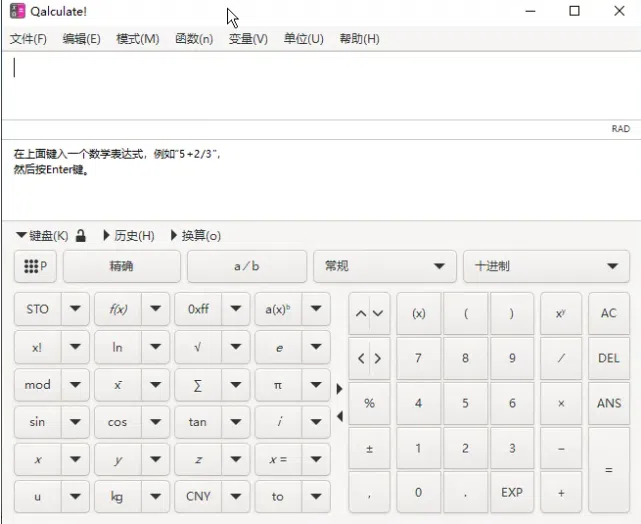Show the right-pointing keypad panel arrow
641x524 pixels.
pyautogui.click(x=339, y=389)
